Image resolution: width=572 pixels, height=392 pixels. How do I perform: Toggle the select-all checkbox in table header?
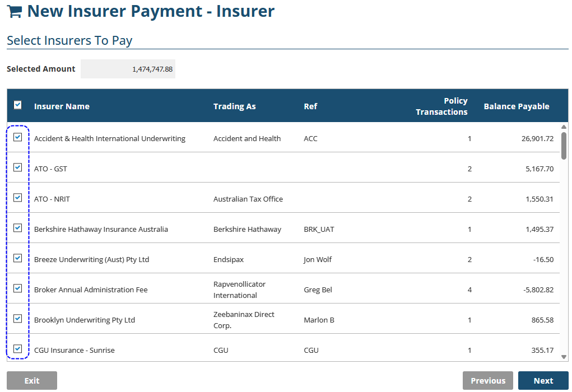[x=18, y=105]
